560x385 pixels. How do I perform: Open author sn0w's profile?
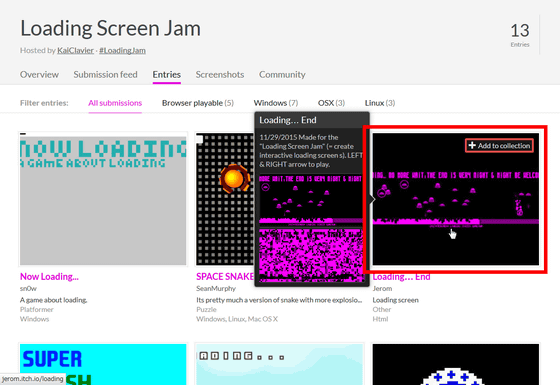click(x=28, y=288)
